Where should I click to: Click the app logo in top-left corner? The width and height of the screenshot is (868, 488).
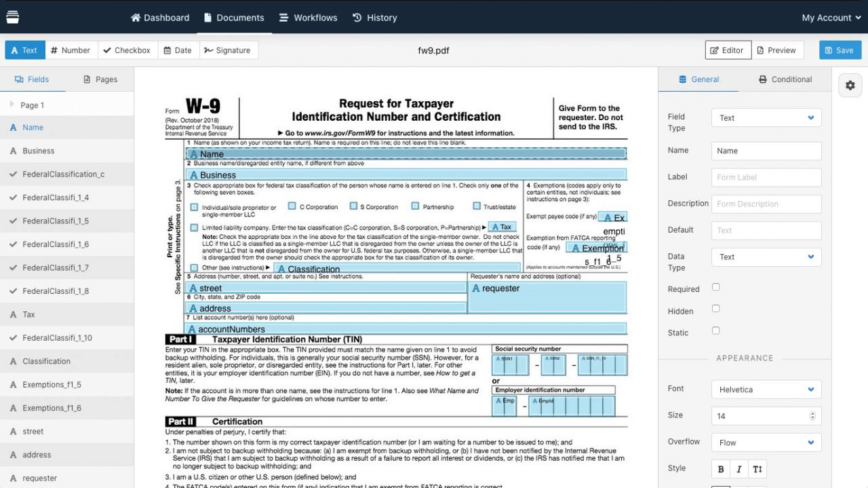point(12,17)
